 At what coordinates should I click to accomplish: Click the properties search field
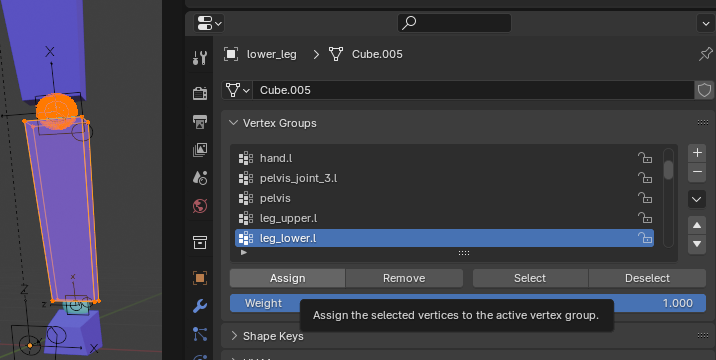point(454,23)
